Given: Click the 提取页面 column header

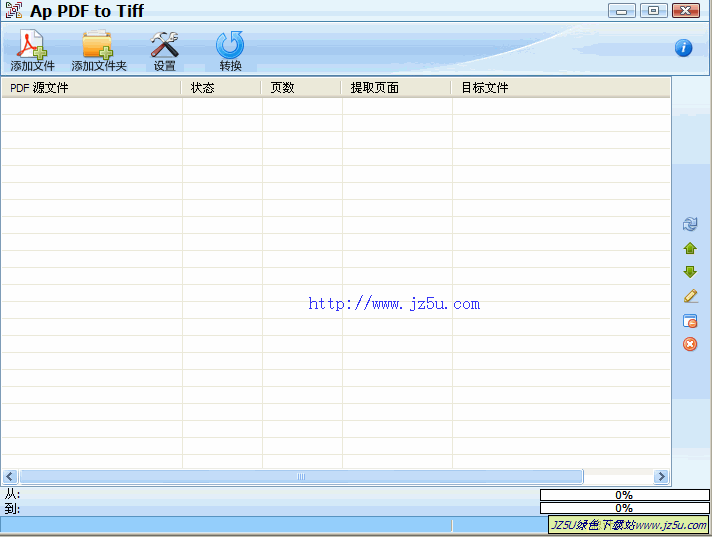Looking at the screenshot, I should click(396, 88).
